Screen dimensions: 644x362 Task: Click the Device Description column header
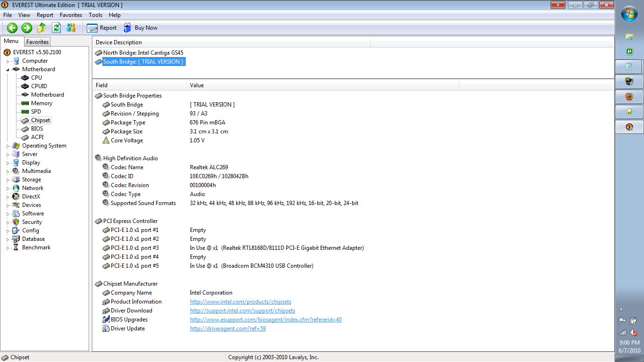231,42
